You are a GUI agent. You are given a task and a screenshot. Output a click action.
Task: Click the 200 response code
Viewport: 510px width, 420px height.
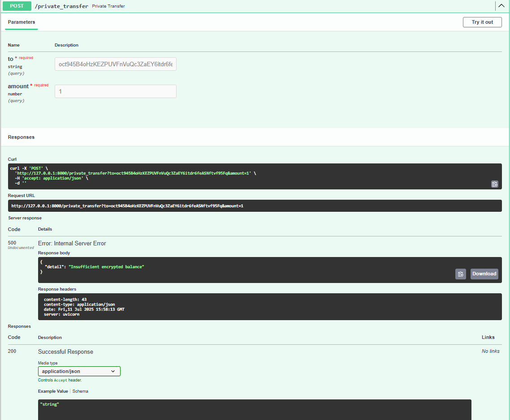[12, 351]
